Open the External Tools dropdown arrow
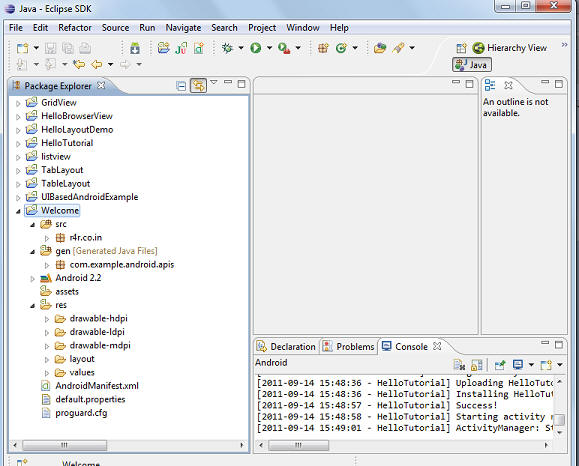The width and height of the screenshot is (579, 466). coord(298,48)
